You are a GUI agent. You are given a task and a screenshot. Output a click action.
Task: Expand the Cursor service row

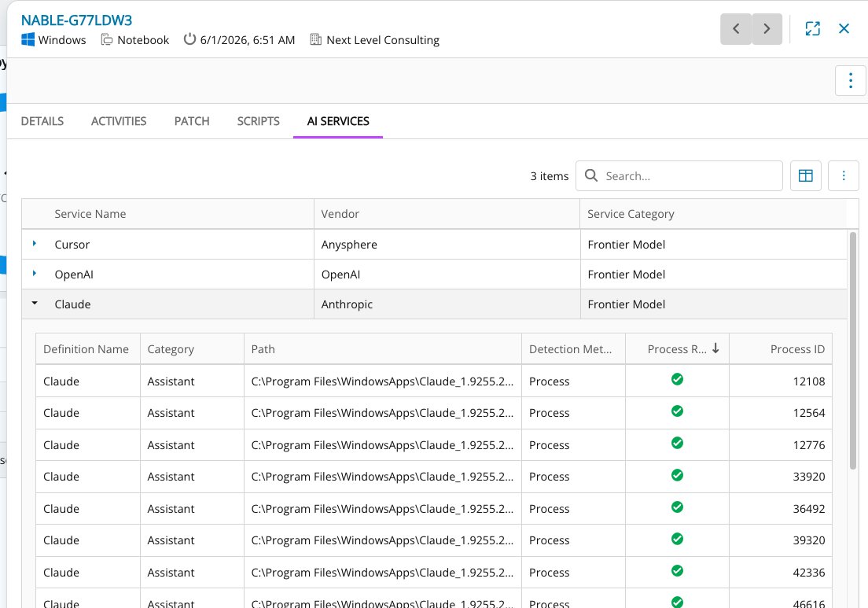pyautogui.click(x=35, y=244)
